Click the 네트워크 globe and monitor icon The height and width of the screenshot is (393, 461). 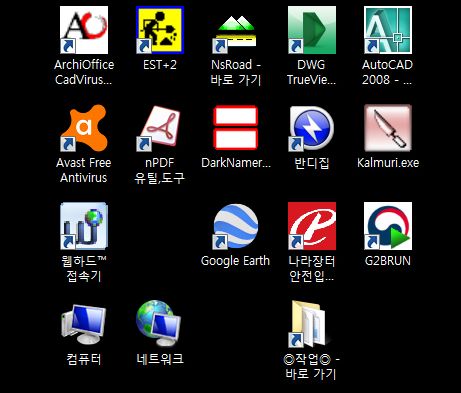pyautogui.click(x=159, y=323)
